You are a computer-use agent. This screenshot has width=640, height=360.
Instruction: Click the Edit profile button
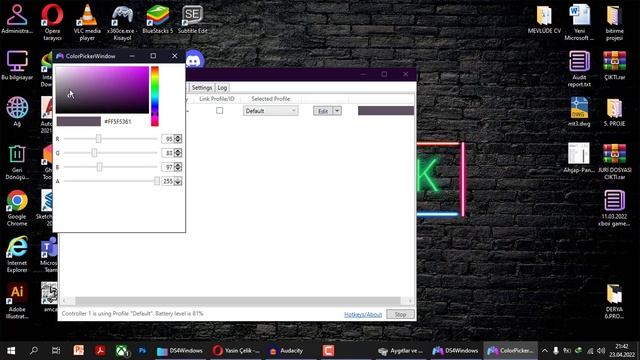point(323,111)
